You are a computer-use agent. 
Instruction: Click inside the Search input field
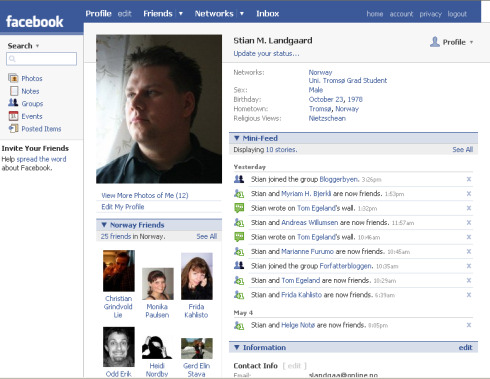[x=41, y=59]
